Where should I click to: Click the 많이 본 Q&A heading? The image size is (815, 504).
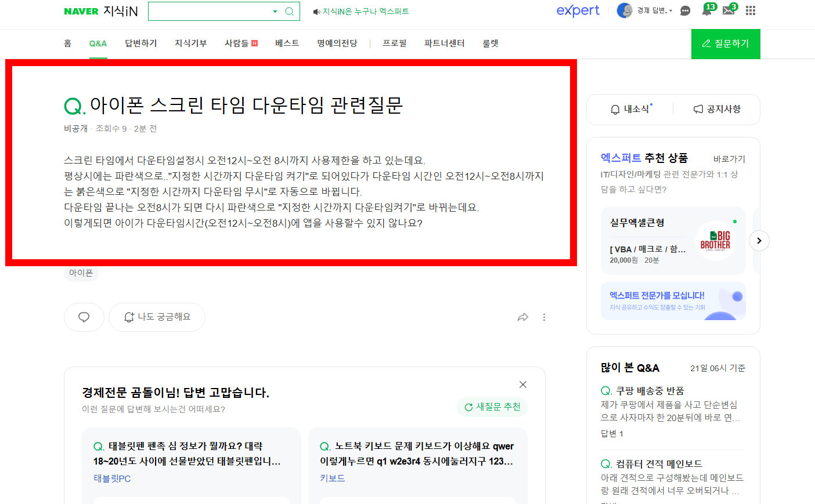[x=630, y=368]
